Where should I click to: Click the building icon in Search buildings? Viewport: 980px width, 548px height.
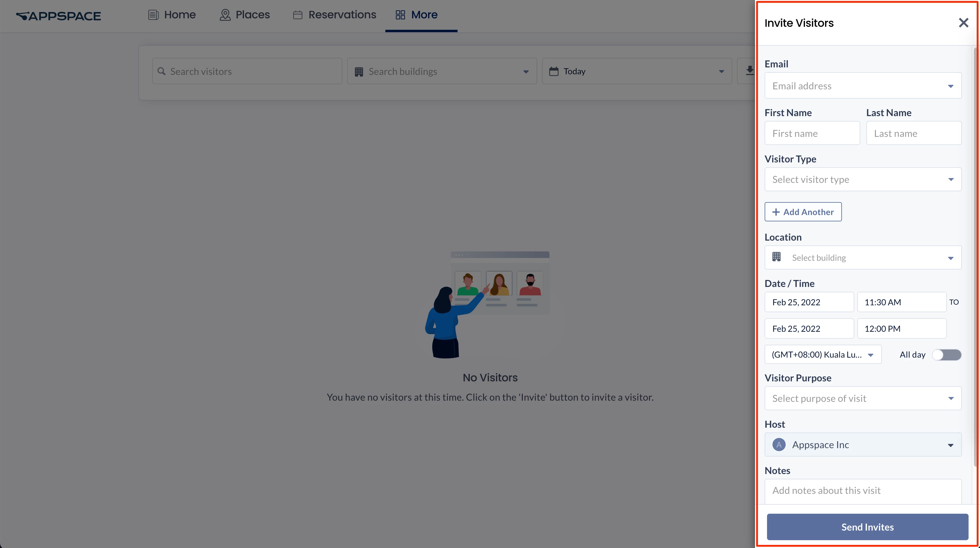[x=359, y=72]
